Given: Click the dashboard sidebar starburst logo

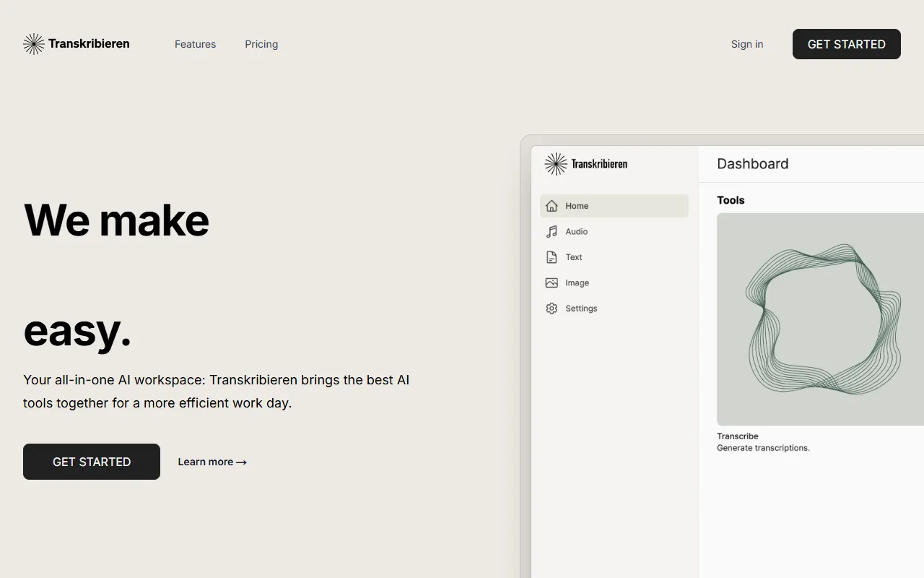Looking at the screenshot, I should [x=555, y=164].
